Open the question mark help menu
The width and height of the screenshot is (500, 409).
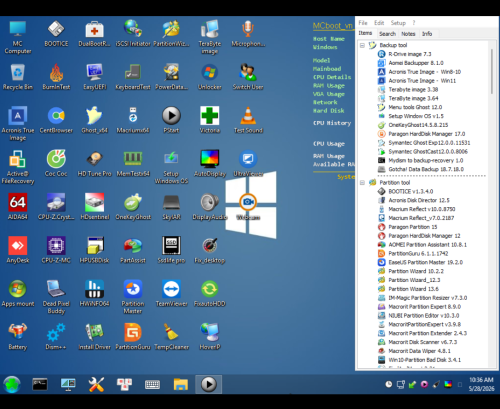[414, 23]
